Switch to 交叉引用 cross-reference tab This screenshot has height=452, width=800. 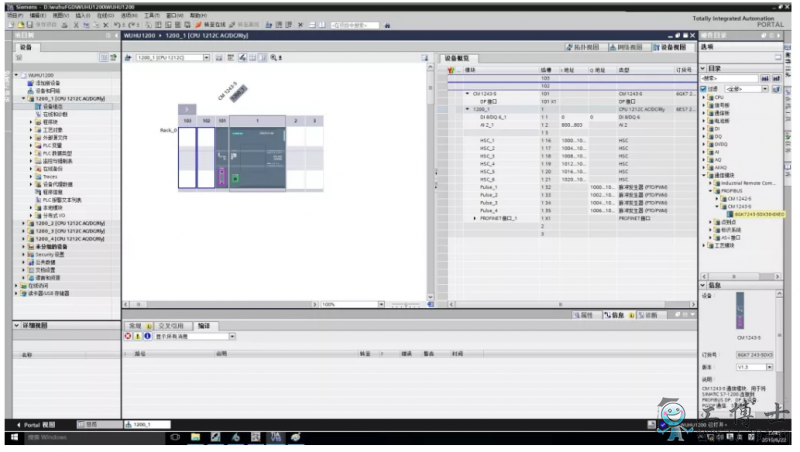click(171, 326)
